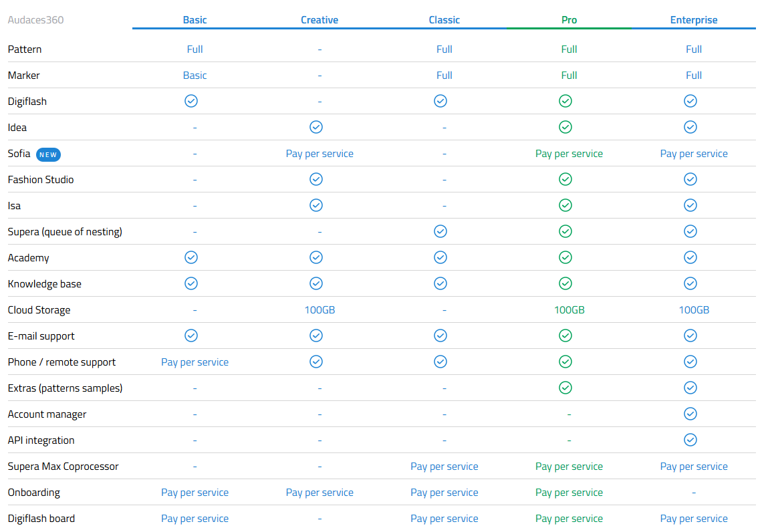This screenshot has height=532, width=768.
Task: Click API integration checkmark under Enterprise
Action: pos(690,440)
